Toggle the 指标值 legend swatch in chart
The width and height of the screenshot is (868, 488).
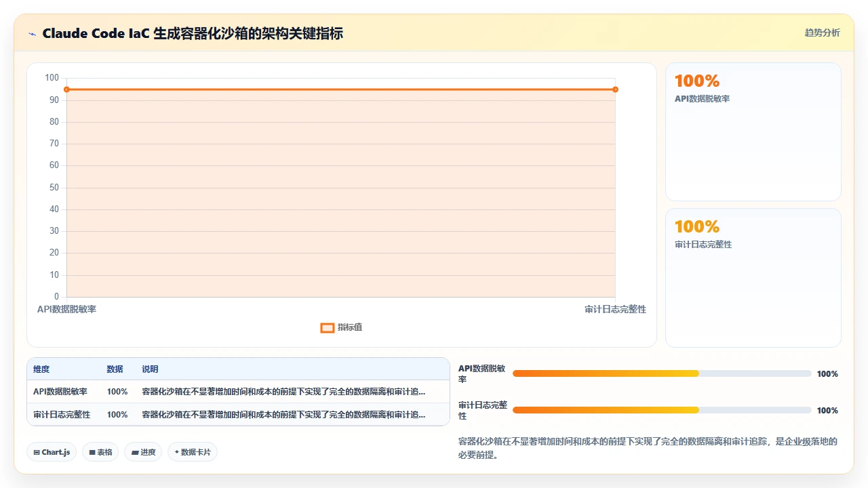tap(328, 328)
